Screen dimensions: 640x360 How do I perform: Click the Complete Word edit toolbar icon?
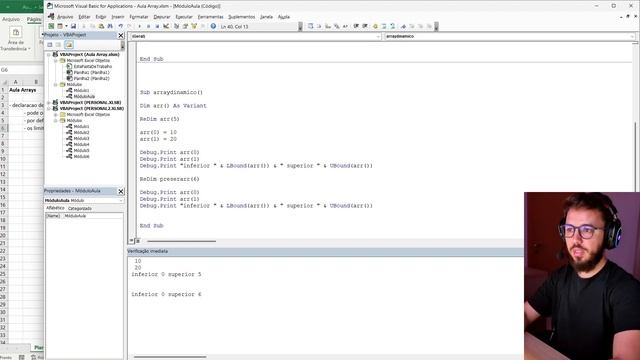(x=345, y=26)
